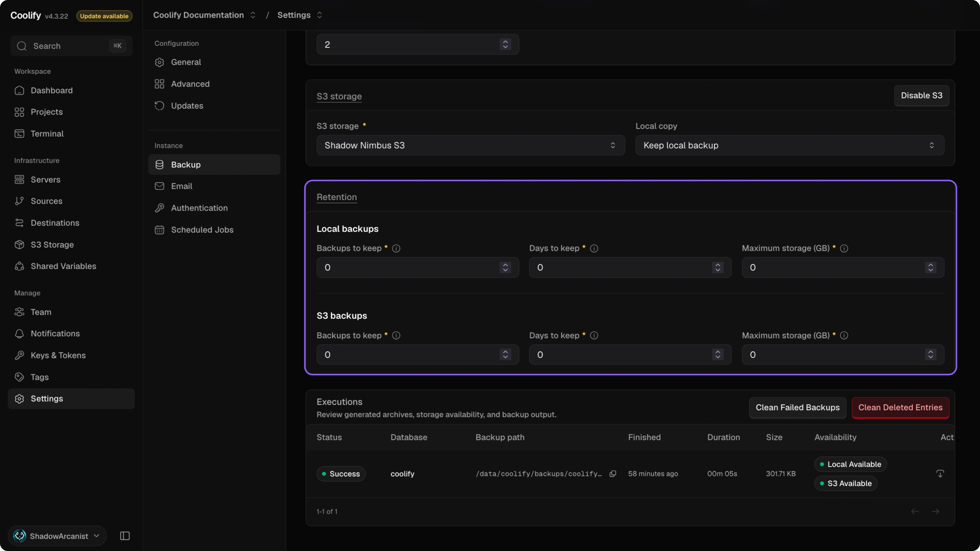Switch to the Advanced settings tab

[214, 84]
